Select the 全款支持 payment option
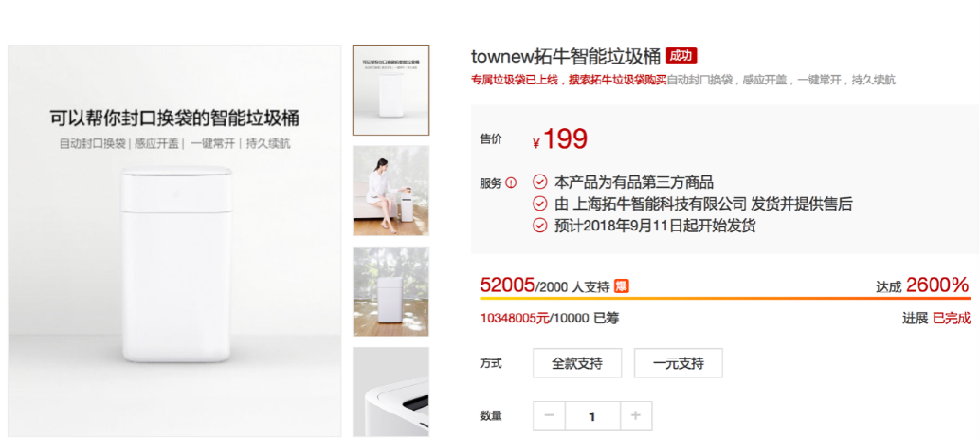Viewport: 980px width, 441px height. pos(577,363)
